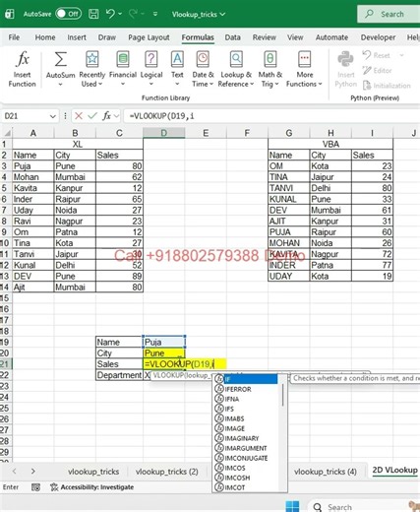
Task: Open Text functions menu
Action: click(x=177, y=69)
